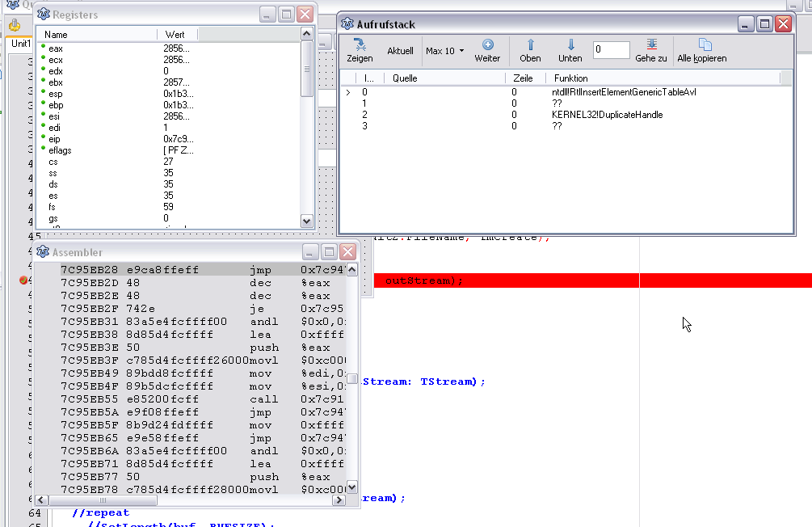Click the red breakpoint marker in editor gutter

[23, 280]
